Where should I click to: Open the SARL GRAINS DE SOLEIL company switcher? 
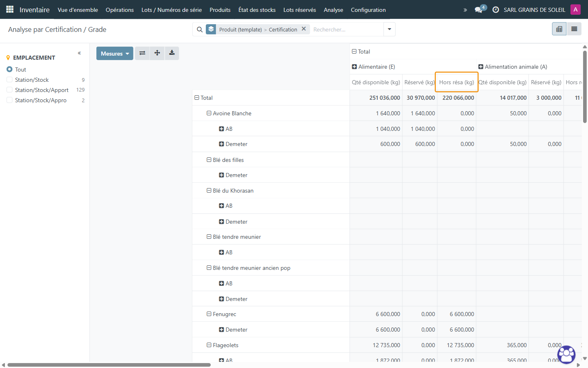(x=535, y=10)
